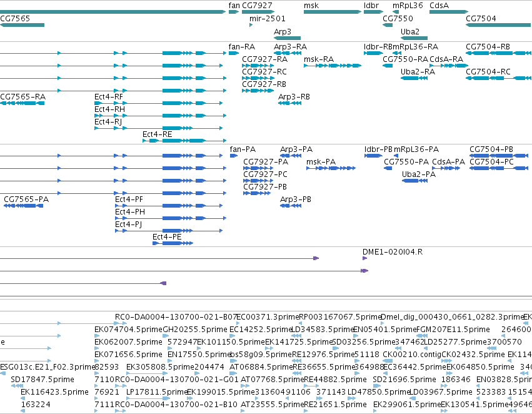
Task: Select the CG7565-PA protein label
Action: 26,200
